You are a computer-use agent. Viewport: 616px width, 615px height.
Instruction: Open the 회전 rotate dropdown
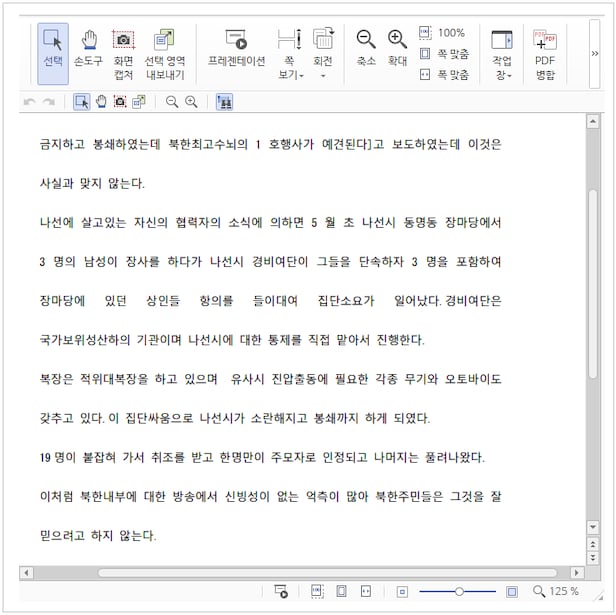[x=323, y=52]
